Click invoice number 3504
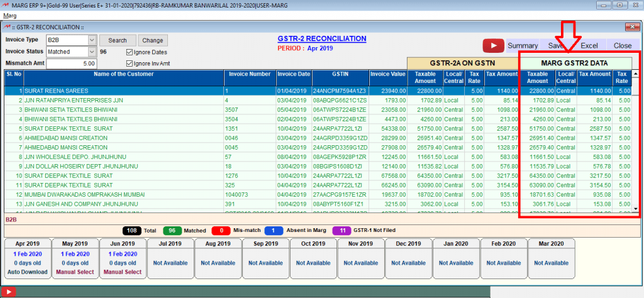Viewport: 644px width, 298px height. [231, 119]
